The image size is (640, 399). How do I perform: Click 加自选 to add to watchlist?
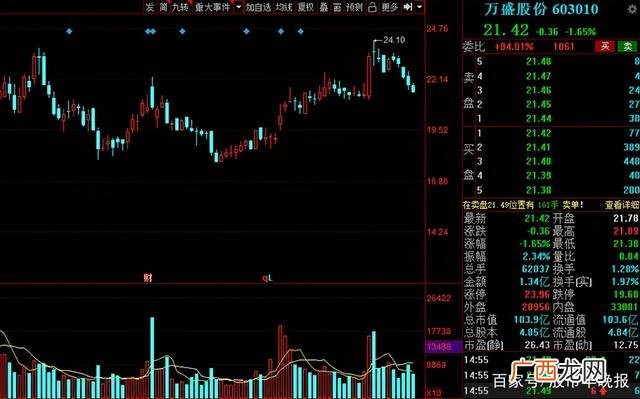258,7
